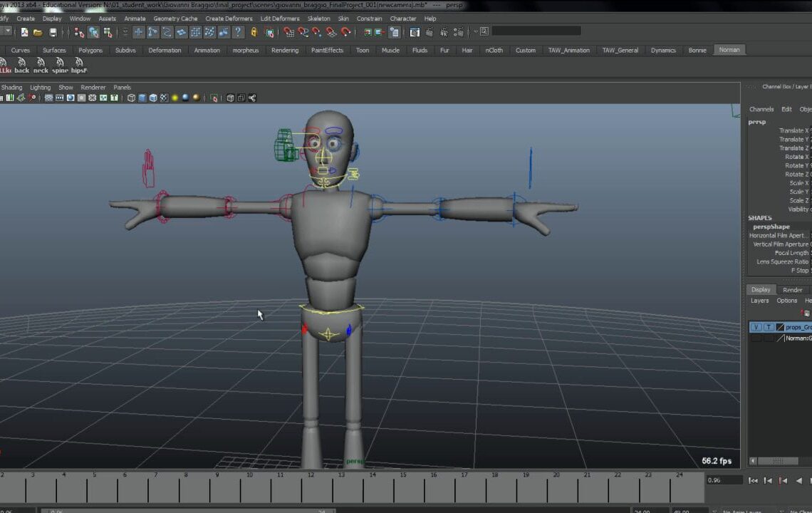Toggle the T box on props layer
Screen dimensions: 812x513
pyautogui.click(x=769, y=327)
